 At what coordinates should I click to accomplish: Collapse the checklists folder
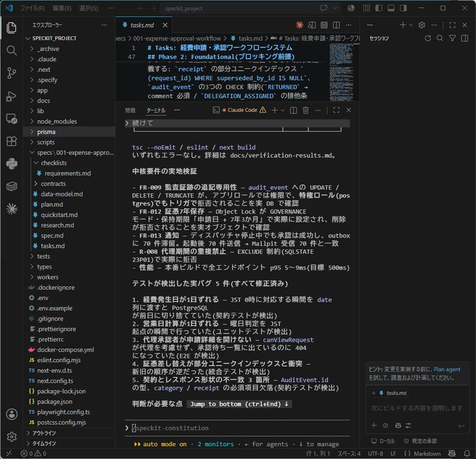[x=69, y=163]
